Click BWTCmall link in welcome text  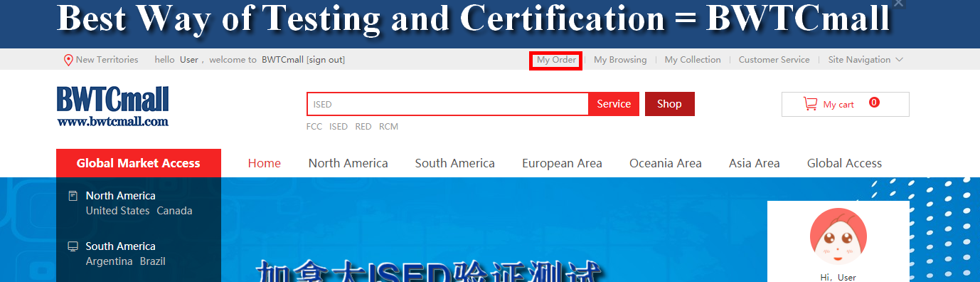pos(282,60)
